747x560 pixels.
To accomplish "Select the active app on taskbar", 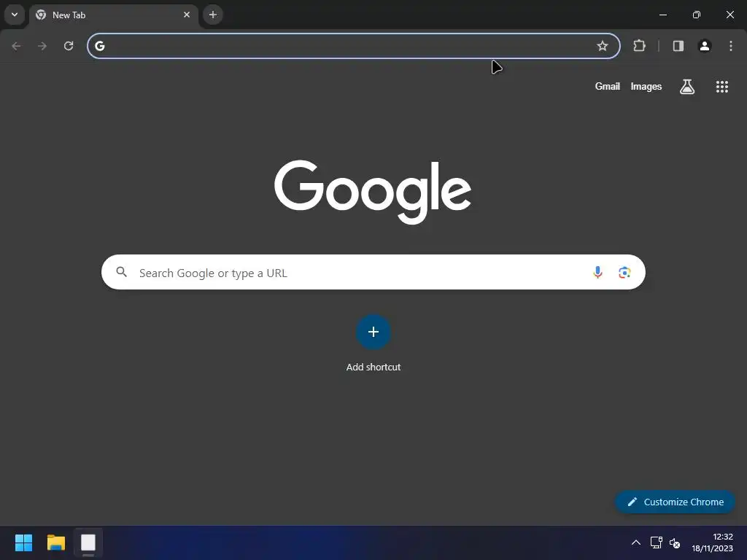I will 88,542.
